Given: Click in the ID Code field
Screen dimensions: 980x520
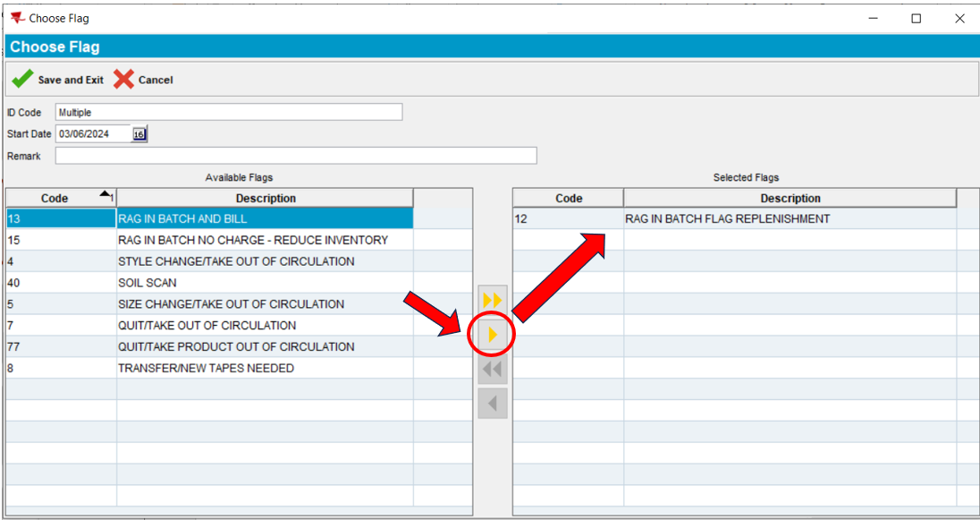Looking at the screenshot, I should 228,113.
